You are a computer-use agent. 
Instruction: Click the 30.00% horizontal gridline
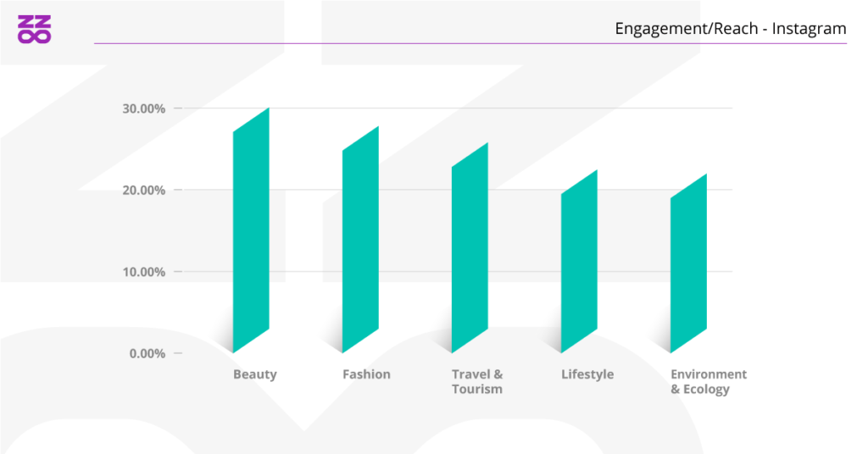(x=509, y=108)
